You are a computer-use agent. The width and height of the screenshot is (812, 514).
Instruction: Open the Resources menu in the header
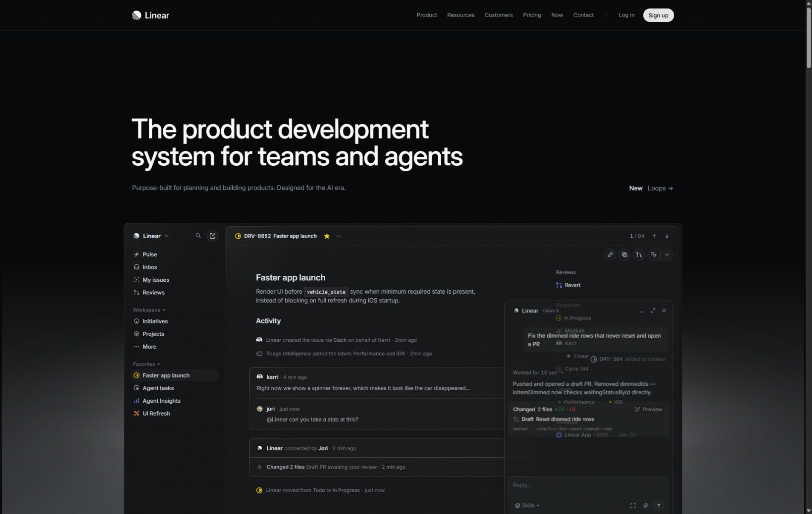point(461,15)
